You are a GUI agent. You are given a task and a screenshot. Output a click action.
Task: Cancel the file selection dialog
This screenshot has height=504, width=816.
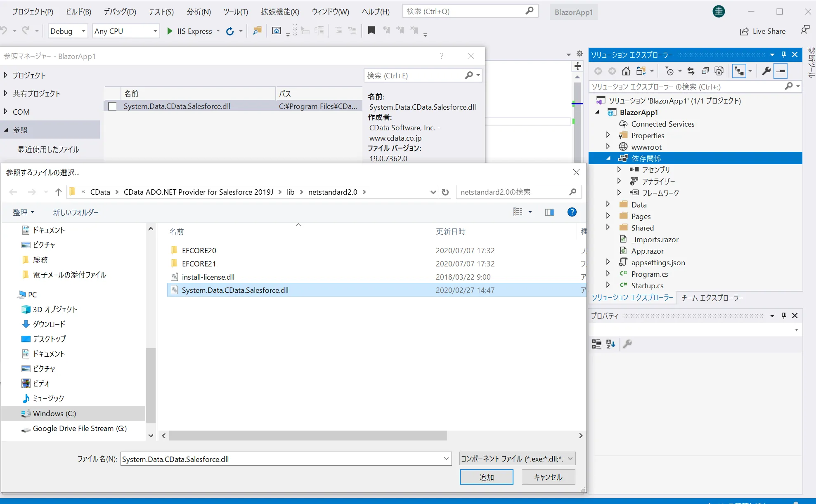[x=548, y=477]
